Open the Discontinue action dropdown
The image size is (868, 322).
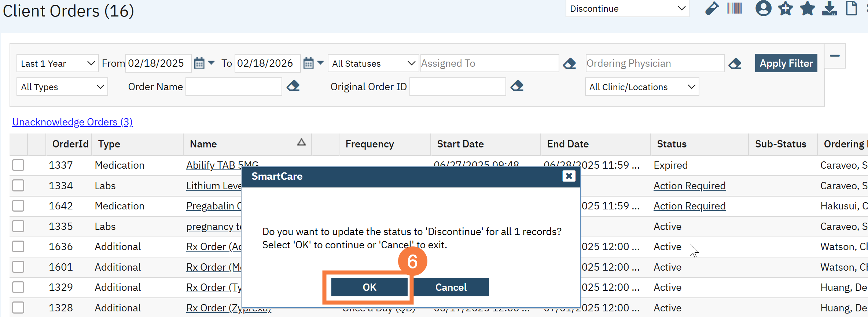click(x=627, y=8)
